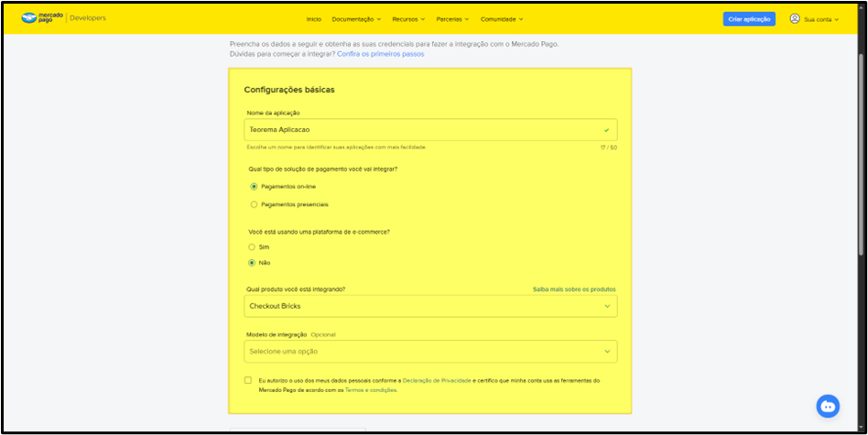Click the Mercado Pago Developers logo

63,18
